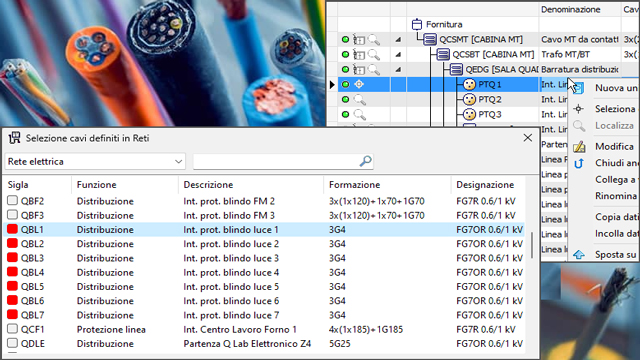
Task: Click the Denominazione column header in tree panel
Action: pos(571,9)
